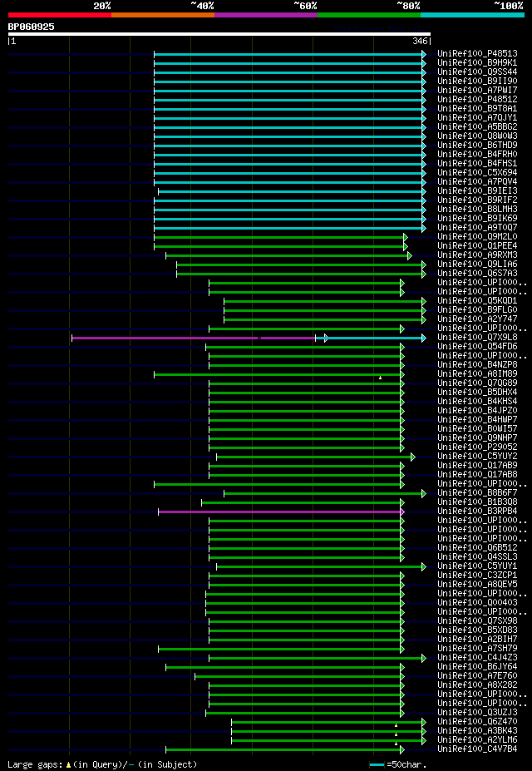Select the UniRef100_Q5KQD1 label

[x=477, y=301]
